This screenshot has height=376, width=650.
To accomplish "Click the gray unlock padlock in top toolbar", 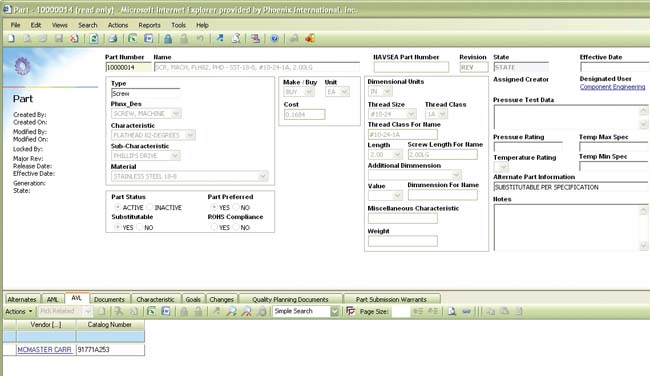I will coord(184,39).
